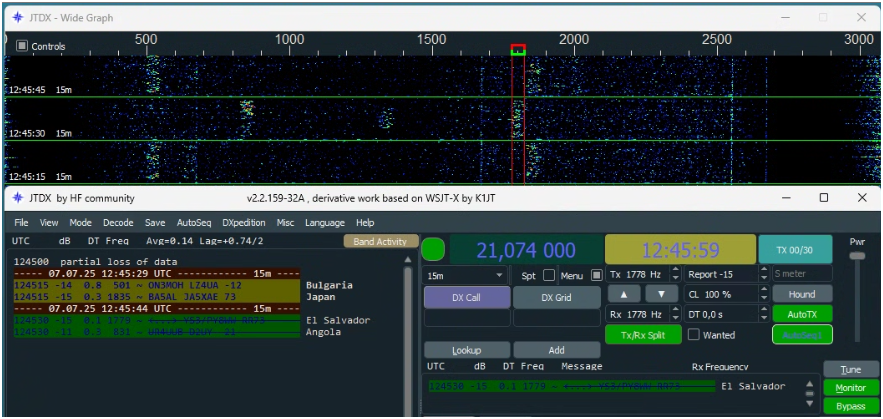Image resolution: width=883 pixels, height=419 pixels.
Task: Adjust the Tx 1778 Hz frequency stepper
Action: 675,274
